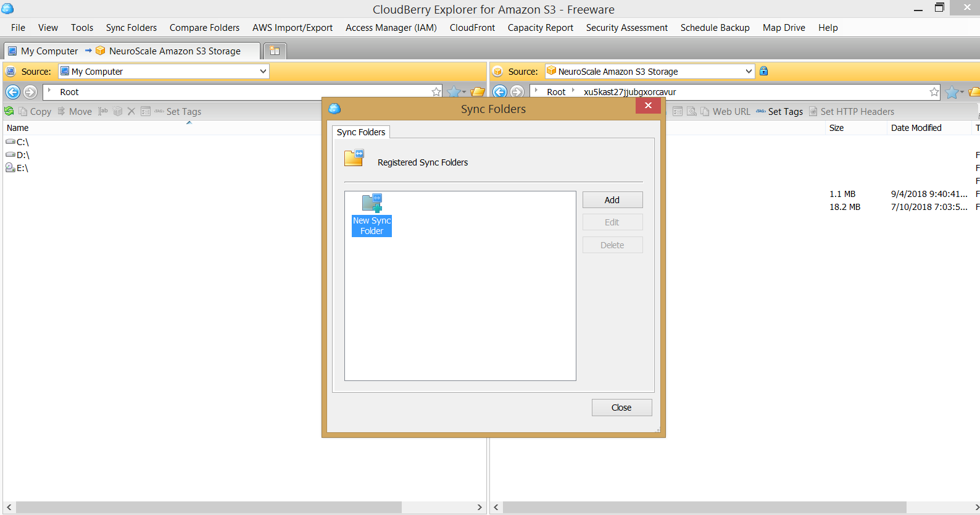Click Close at the dialog bottom
Image resolution: width=980 pixels, height=515 pixels.
622,408
